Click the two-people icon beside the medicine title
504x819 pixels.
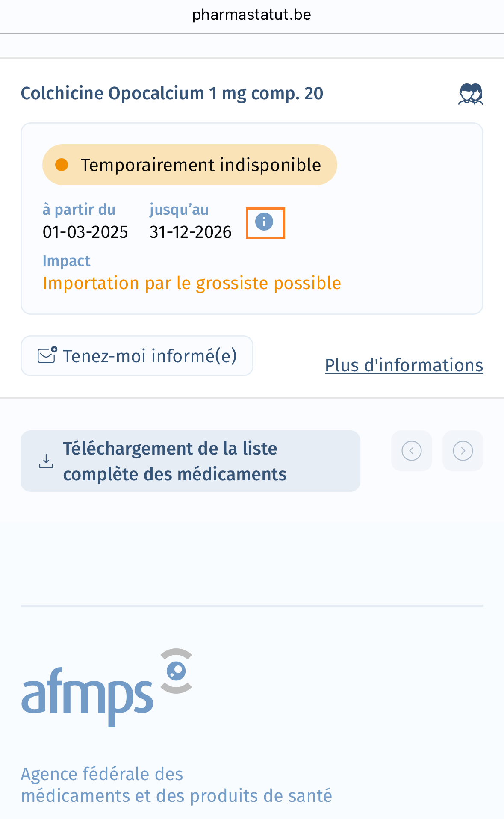tap(470, 94)
